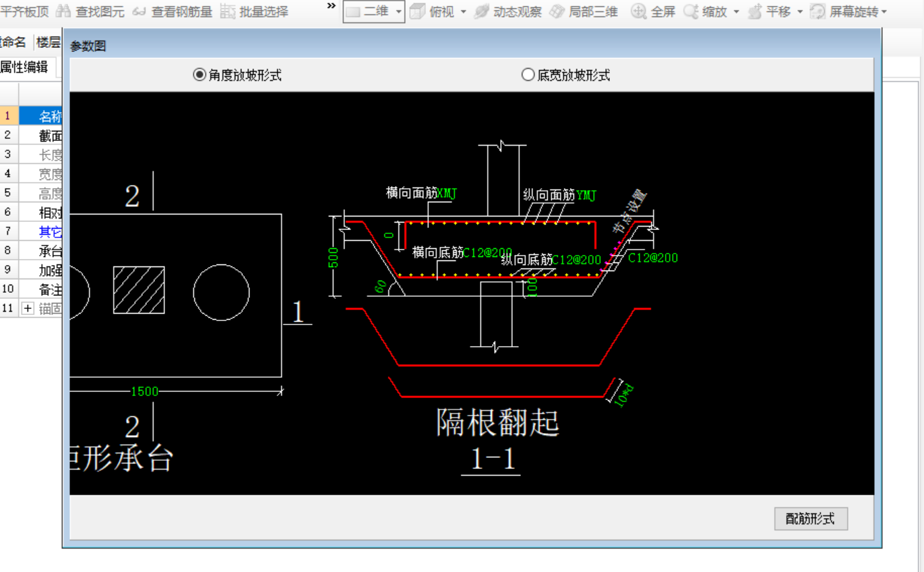Open 查看钢筋量 from the toolbar
The height and width of the screenshot is (572, 924).
pos(172,11)
